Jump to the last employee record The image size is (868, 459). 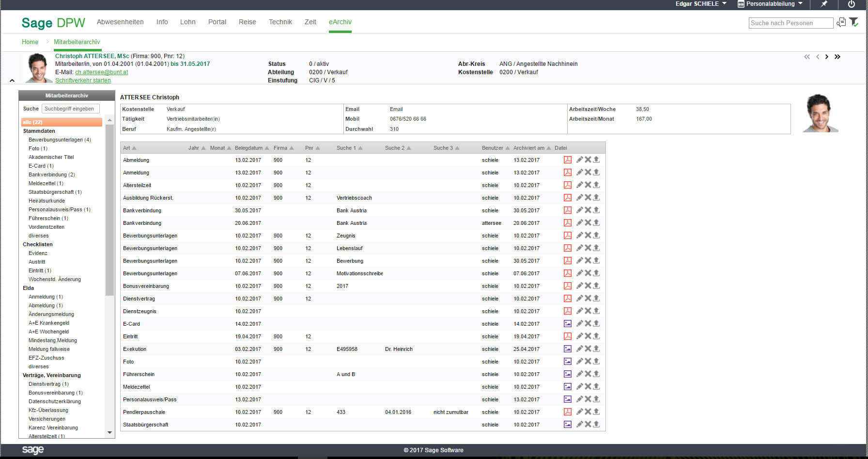(x=837, y=57)
